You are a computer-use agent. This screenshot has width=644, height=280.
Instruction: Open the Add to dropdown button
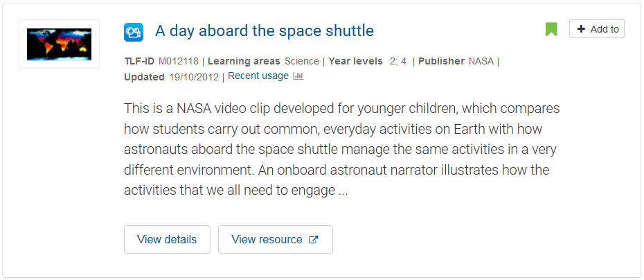tap(597, 29)
